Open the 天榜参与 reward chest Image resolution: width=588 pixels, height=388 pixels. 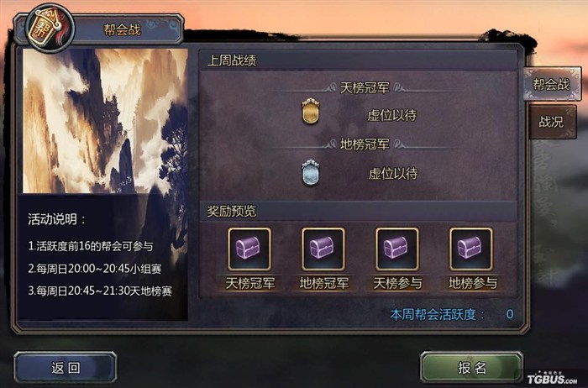click(397, 249)
